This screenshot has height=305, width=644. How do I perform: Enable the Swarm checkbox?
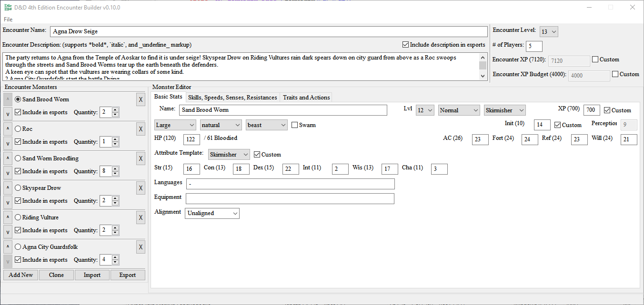tap(295, 125)
